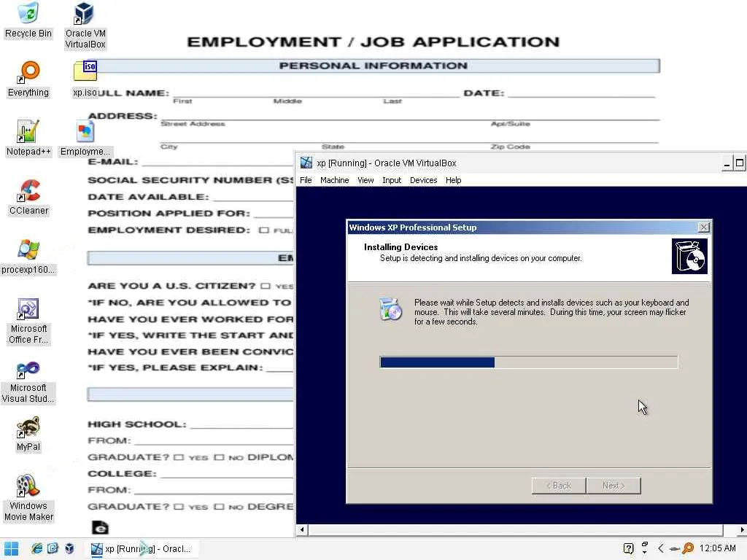Tick college GRADUATE NO checkbox
747x560 pixels.
coord(219,507)
